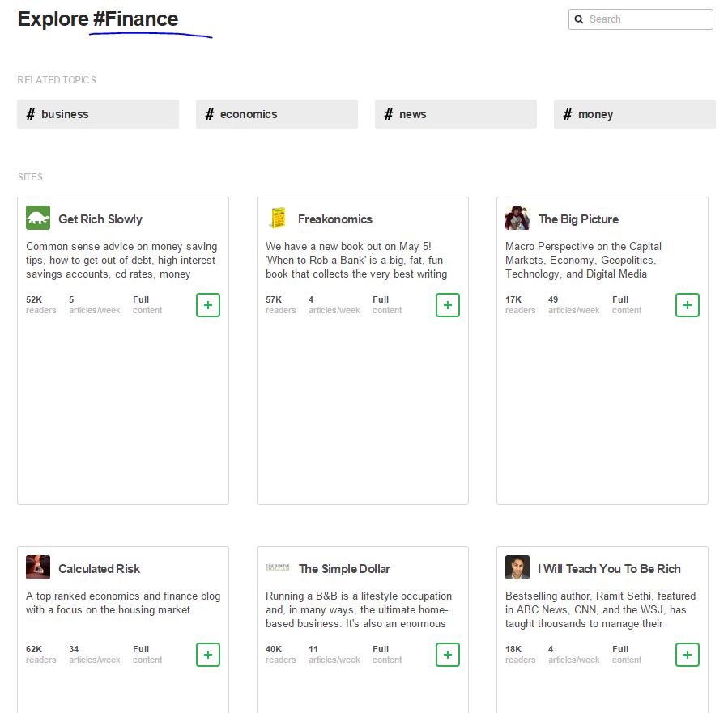Browse the #money related topic

[635, 114]
